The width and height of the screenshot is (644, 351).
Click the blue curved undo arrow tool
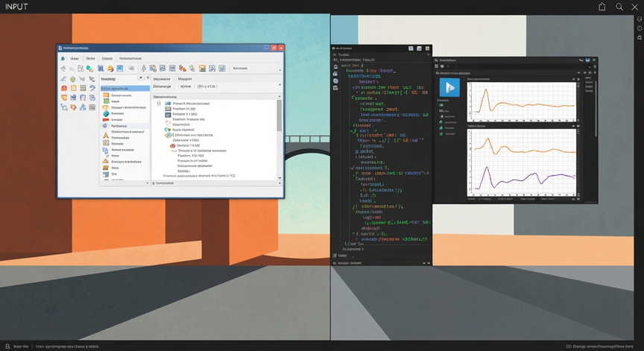pos(92,88)
